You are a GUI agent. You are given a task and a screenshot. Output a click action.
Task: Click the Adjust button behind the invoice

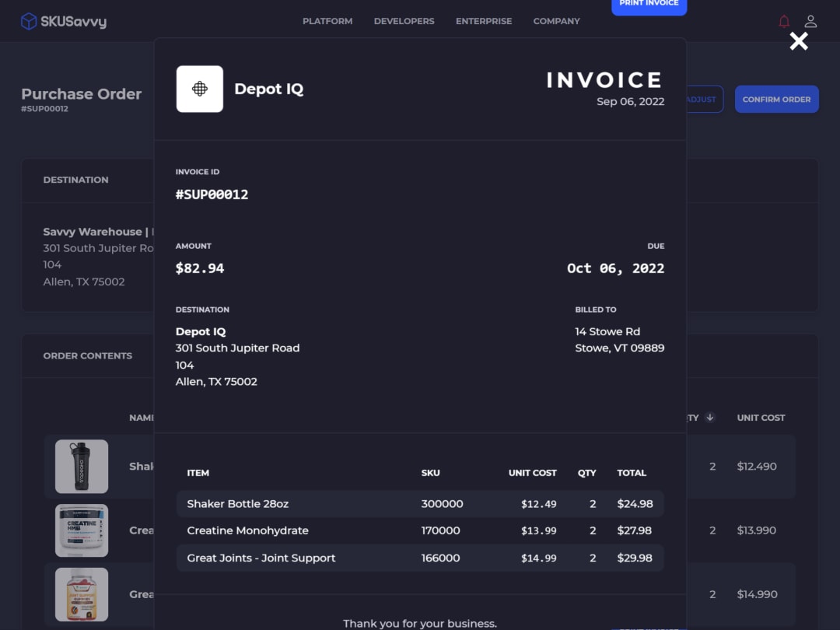click(705, 99)
